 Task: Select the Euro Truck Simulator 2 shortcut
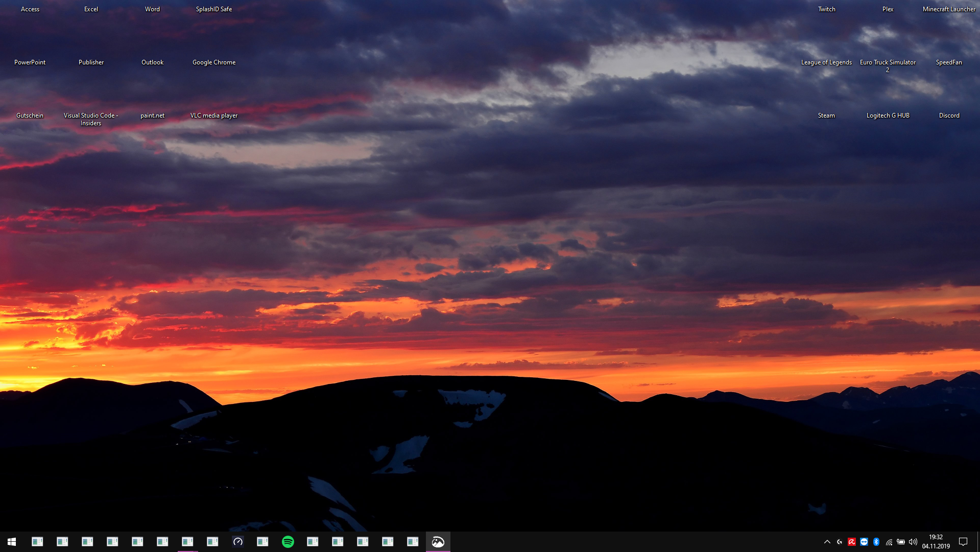pyautogui.click(x=888, y=66)
